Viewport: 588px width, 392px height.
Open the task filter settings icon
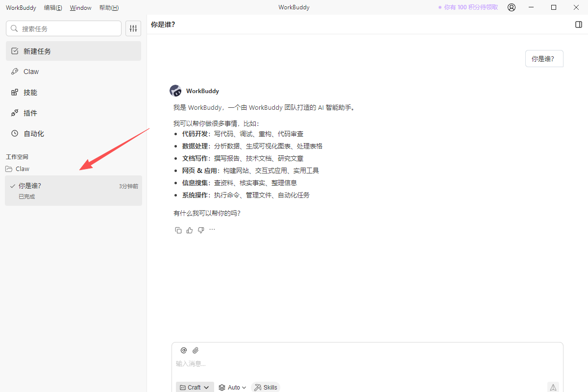133,28
